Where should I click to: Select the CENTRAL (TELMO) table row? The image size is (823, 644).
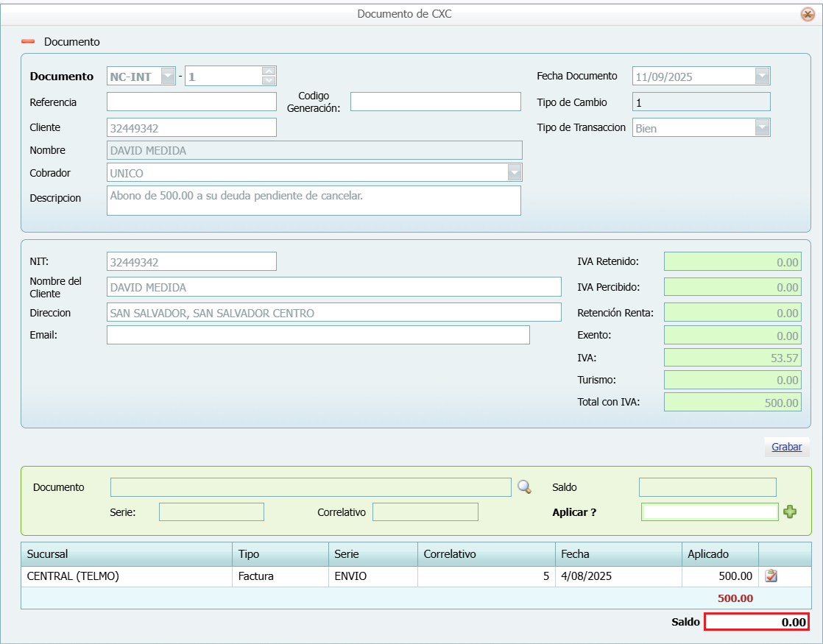click(x=127, y=576)
